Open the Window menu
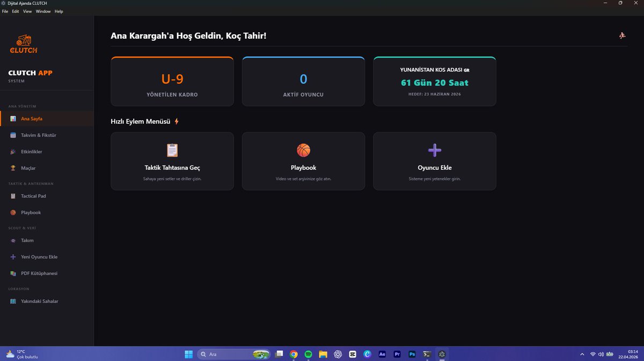 [43, 11]
